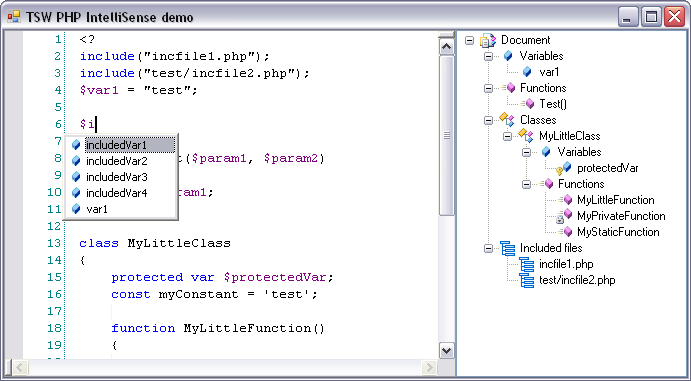The image size is (691, 381).
Task: Click the class icon beside MyLittleClass in tree
Action: coord(526,135)
